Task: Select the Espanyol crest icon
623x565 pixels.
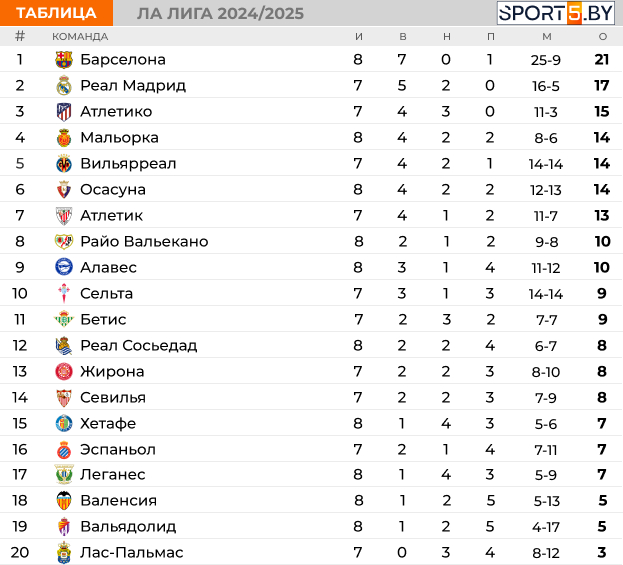Action: click(64, 449)
